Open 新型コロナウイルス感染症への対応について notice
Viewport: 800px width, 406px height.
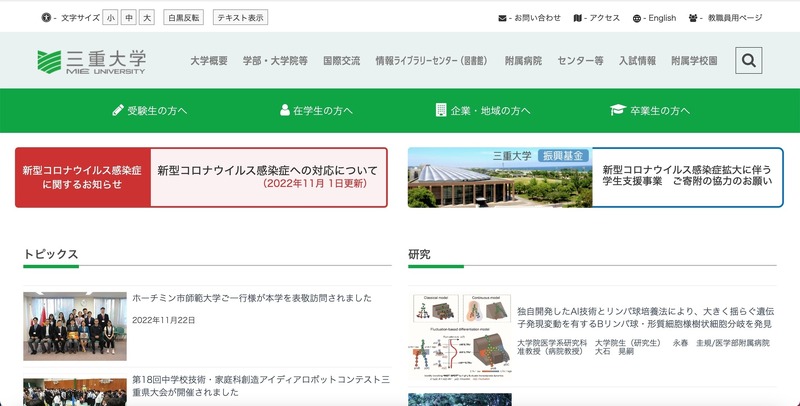pos(268,177)
